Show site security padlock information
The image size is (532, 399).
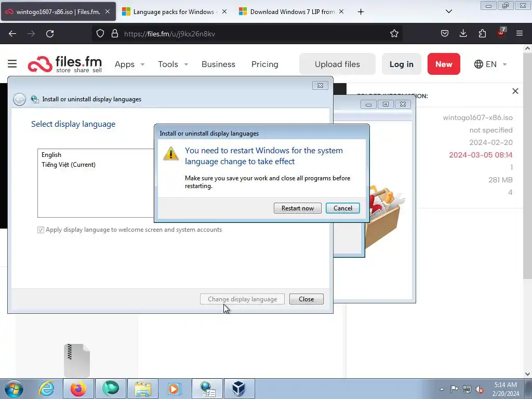115,34
